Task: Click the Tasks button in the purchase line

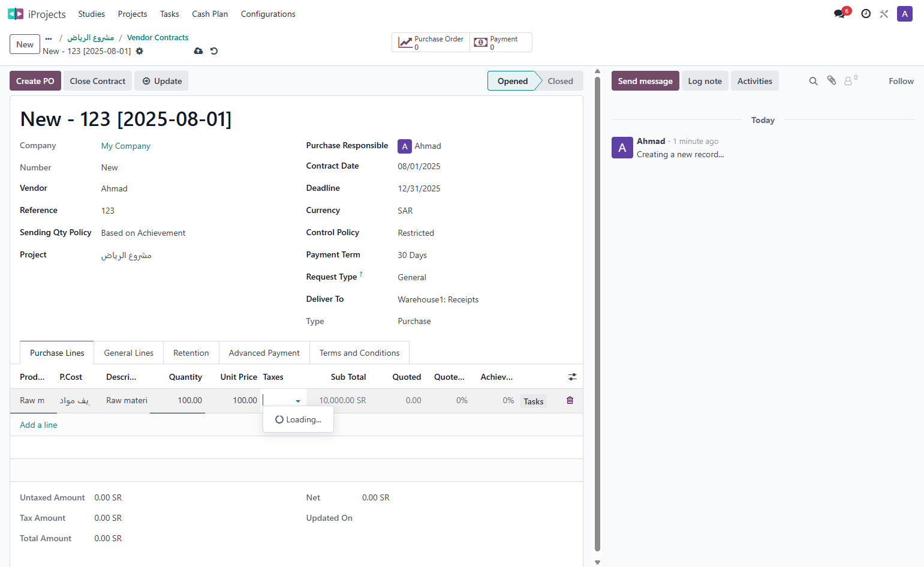Action: tap(534, 401)
